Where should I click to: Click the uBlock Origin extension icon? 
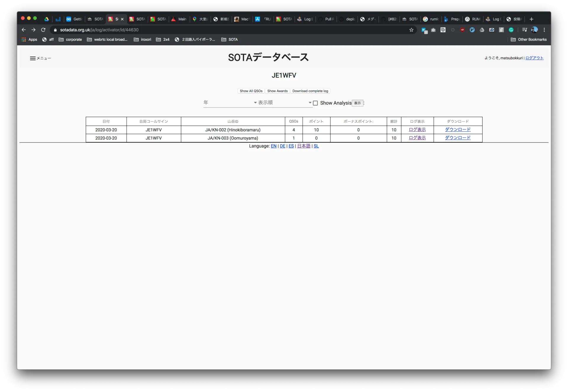462,30
